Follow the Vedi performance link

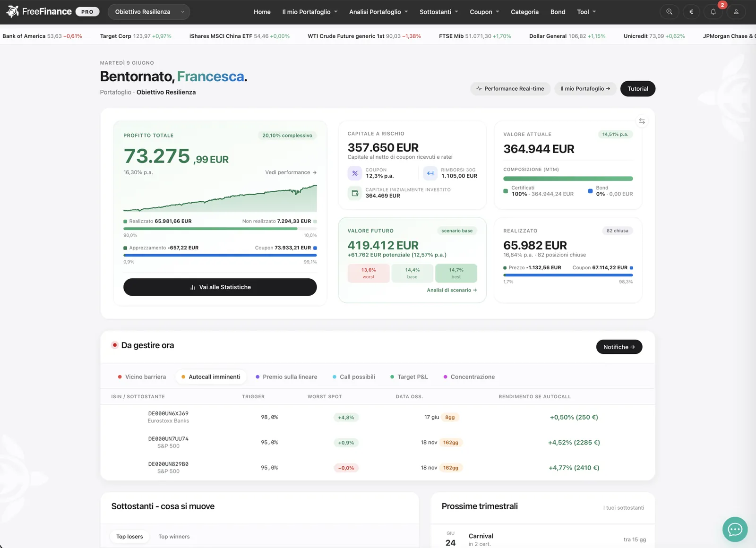291,172
